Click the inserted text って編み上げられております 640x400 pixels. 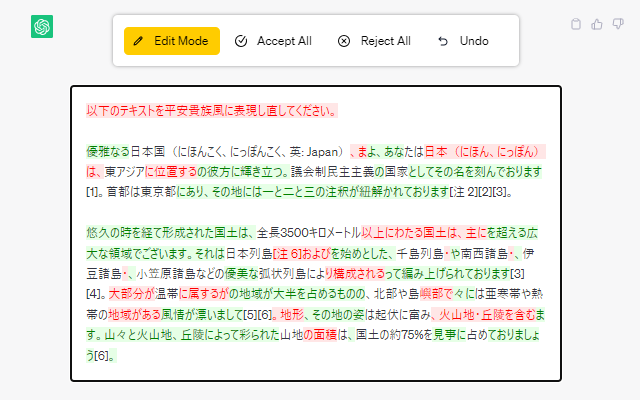(448, 273)
